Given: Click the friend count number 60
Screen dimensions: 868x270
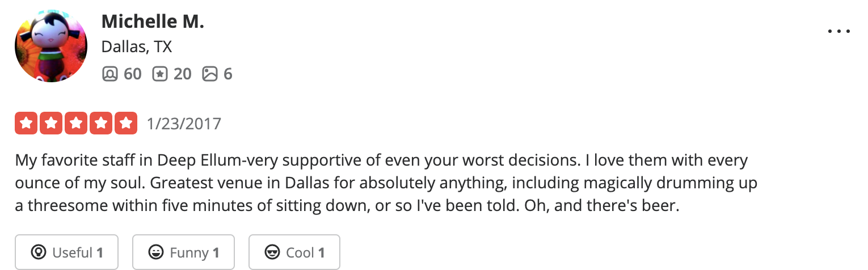Looking at the screenshot, I should click(x=132, y=74).
